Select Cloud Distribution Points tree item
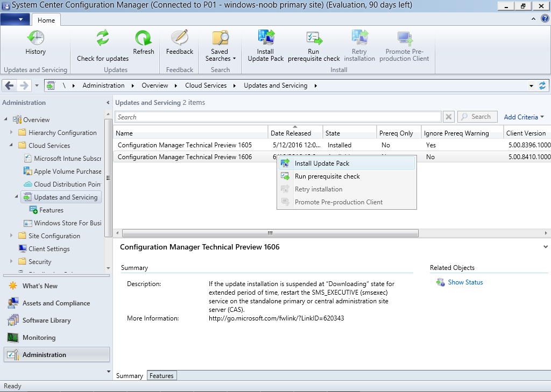 tap(62, 184)
